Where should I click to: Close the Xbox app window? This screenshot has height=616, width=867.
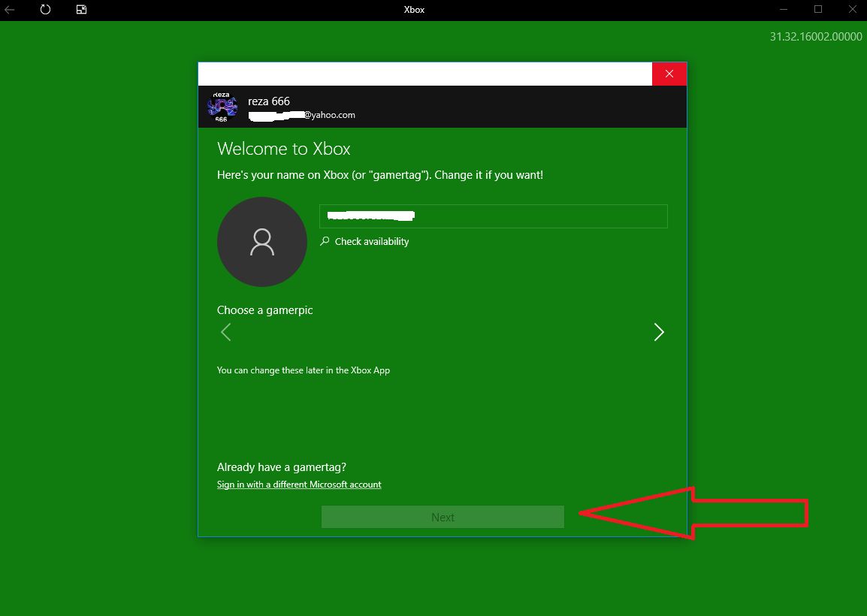[x=853, y=10]
